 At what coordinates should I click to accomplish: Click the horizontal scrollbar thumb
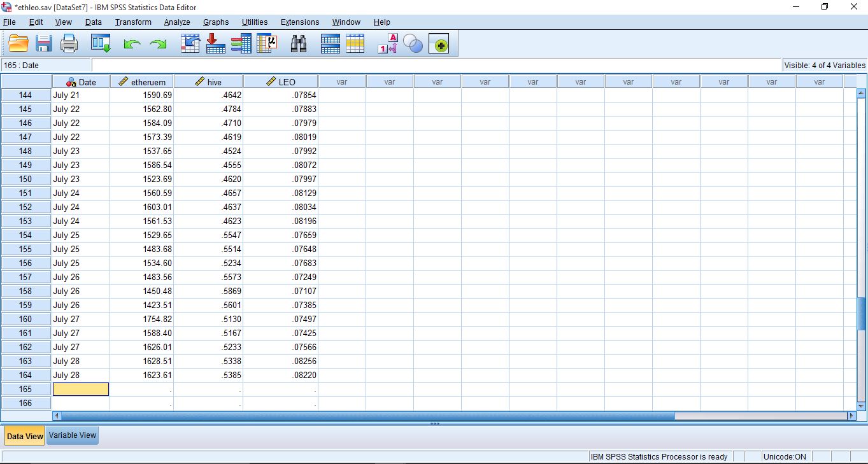point(367,416)
